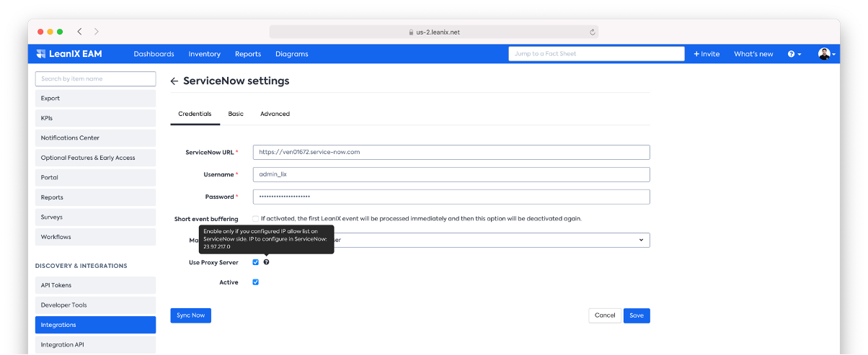Click the Sync Now button
Image resolution: width=868 pixels, height=355 pixels.
(x=191, y=315)
